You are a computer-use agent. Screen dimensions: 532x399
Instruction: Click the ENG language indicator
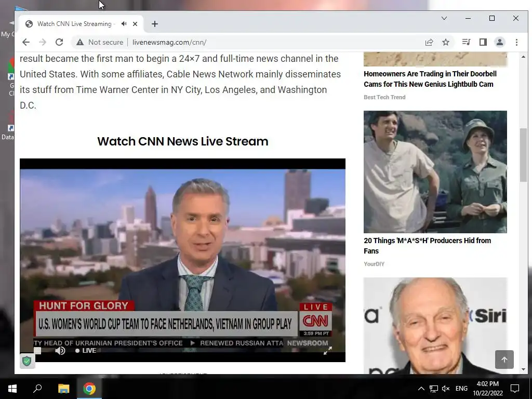click(461, 389)
